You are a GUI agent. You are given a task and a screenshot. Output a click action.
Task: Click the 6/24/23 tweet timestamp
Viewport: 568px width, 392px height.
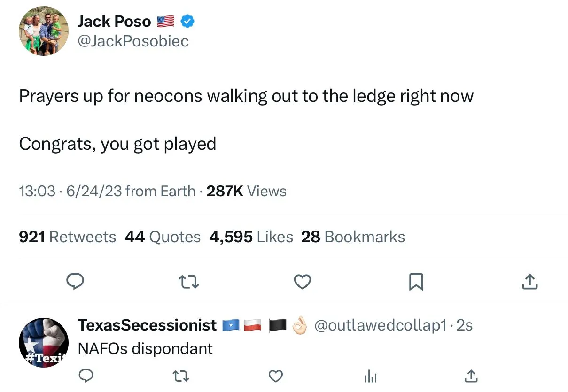point(94,191)
